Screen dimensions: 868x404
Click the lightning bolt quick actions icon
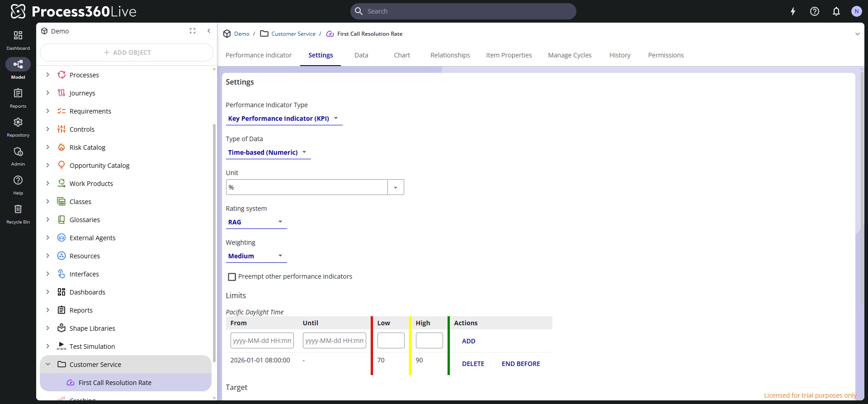click(x=793, y=11)
